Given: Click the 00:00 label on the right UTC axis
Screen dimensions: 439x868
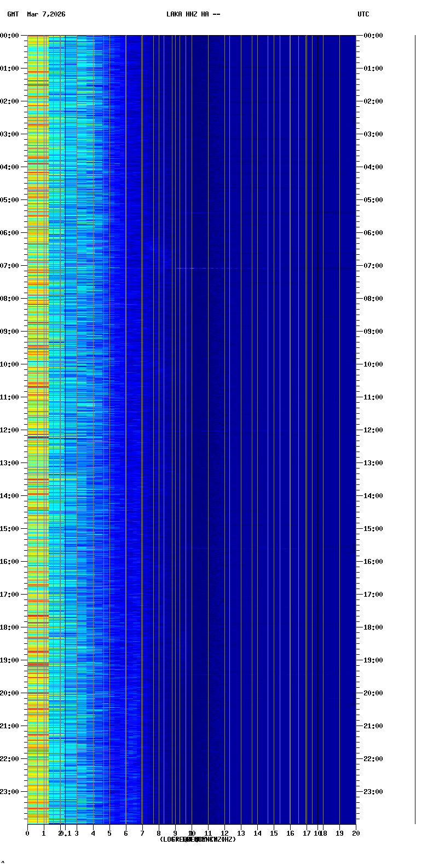Looking at the screenshot, I should (x=373, y=36).
